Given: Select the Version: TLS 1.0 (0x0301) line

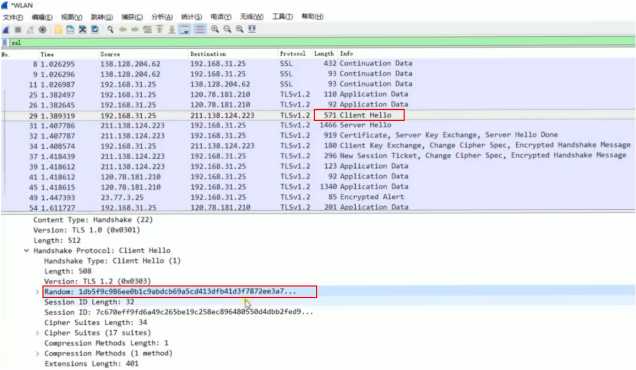Looking at the screenshot, I should pyautogui.click(x=86, y=230).
